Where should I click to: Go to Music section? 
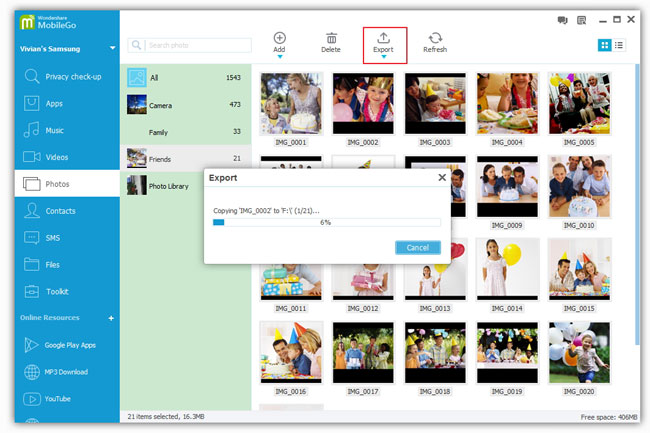[x=67, y=131]
